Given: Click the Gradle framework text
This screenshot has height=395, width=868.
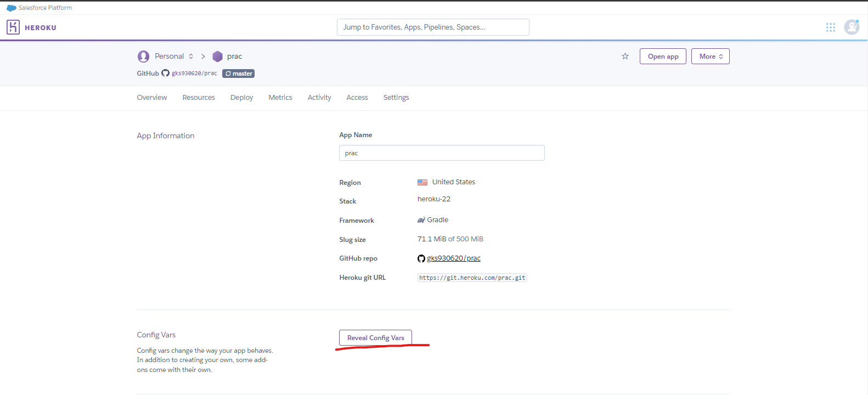Looking at the screenshot, I should [x=438, y=220].
